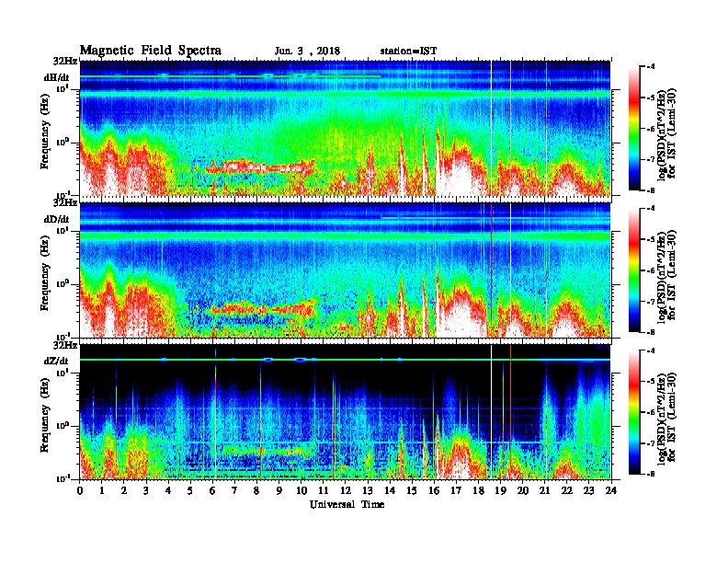Click the 'dH/dt' panel label
This screenshot has width=728, height=563.
tap(57, 77)
